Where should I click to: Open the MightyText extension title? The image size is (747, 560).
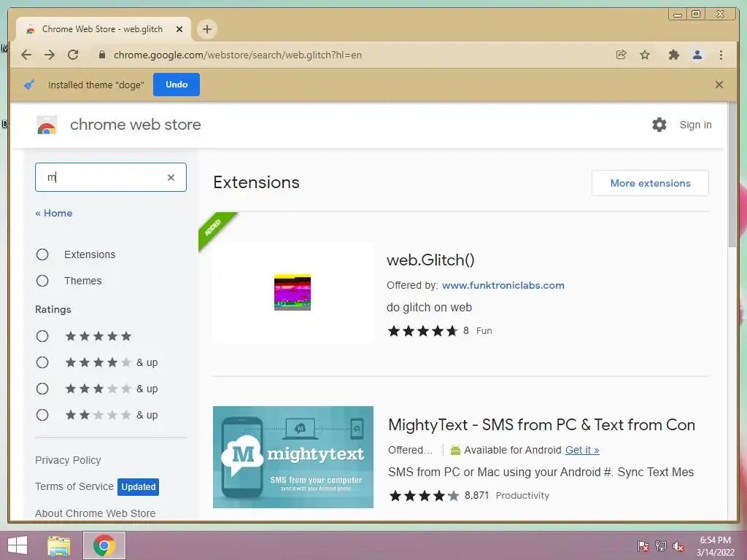click(542, 425)
